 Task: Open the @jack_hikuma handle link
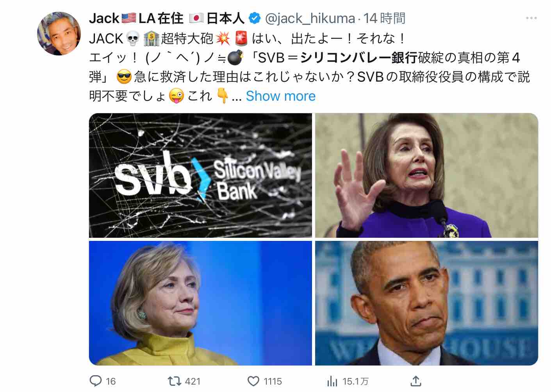(310, 18)
